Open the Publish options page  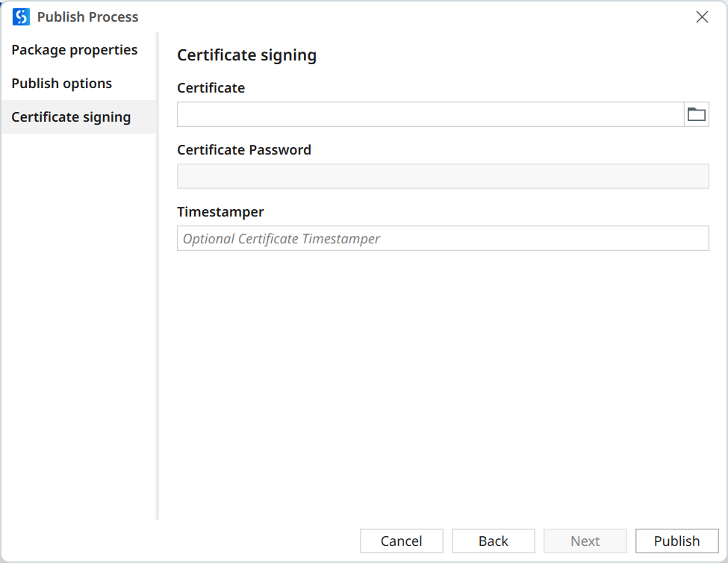tap(61, 83)
